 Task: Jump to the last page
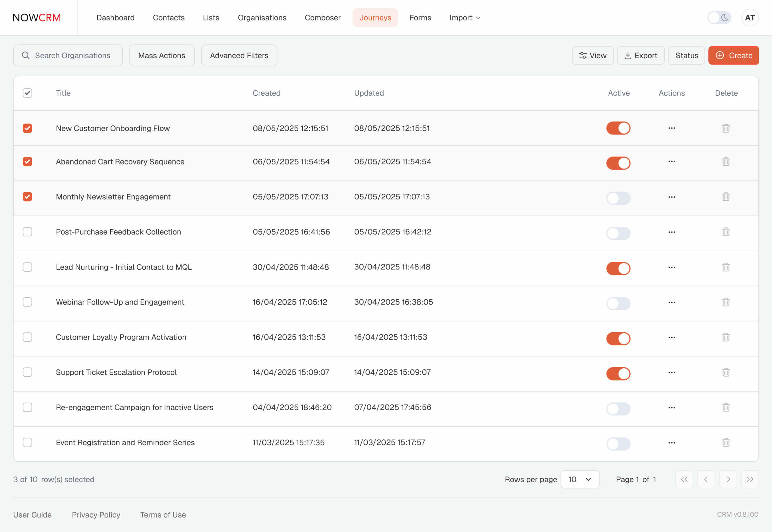[750, 479]
